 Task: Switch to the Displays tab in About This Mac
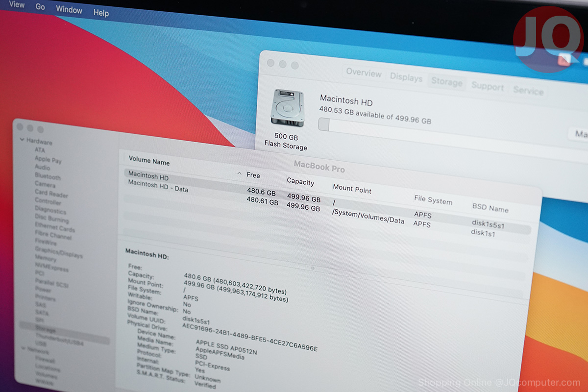pyautogui.click(x=406, y=77)
